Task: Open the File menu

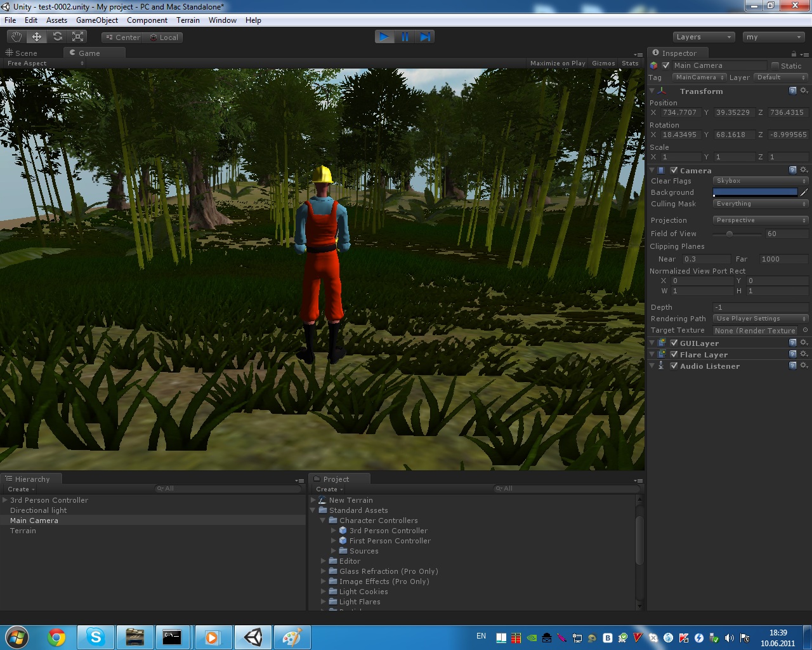Action: coord(10,20)
